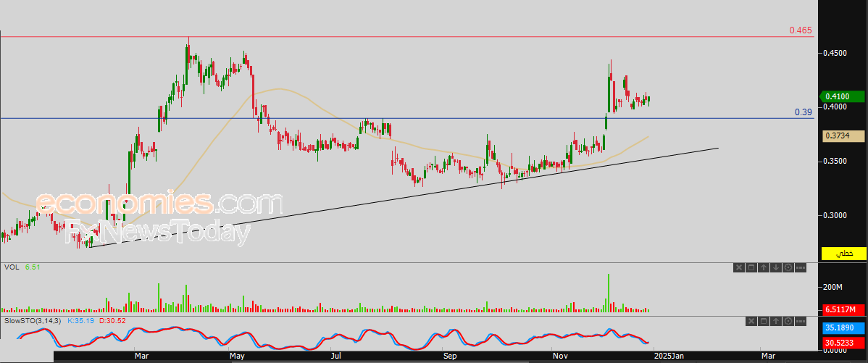This screenshot has width=868, height=363.
Task: Click the 2025Jan date axis label
Action: coord(669,355)
